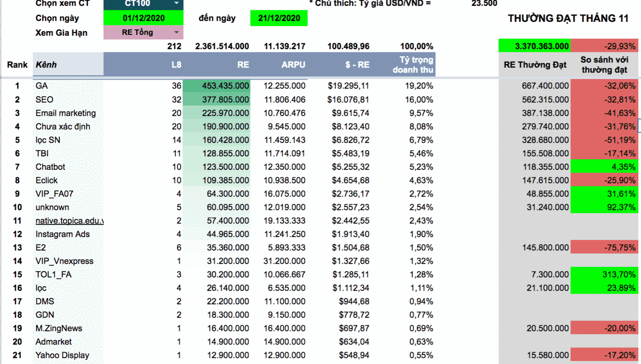This screenshot has width=641, height=364.
Task: Select the start date cell 01/12/2020
Action: pyautogui.click(x=143, y=18)
